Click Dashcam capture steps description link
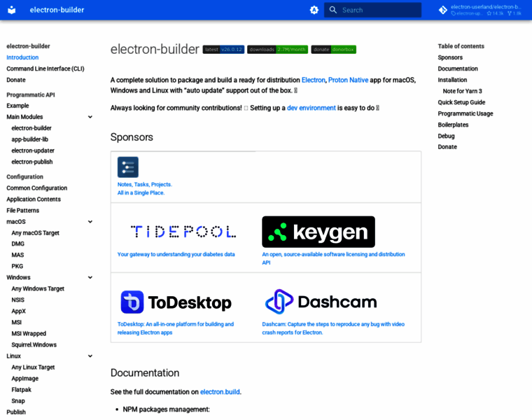Screen dimensions: 532x420 click(333, 328)
